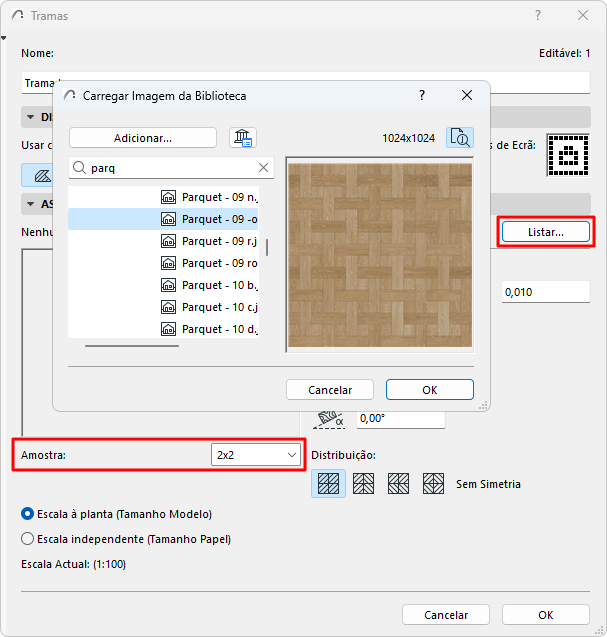Viewport: 607px width, 637px height.
Task: Confirm OK in image library dialog
Action: (429, 390)
